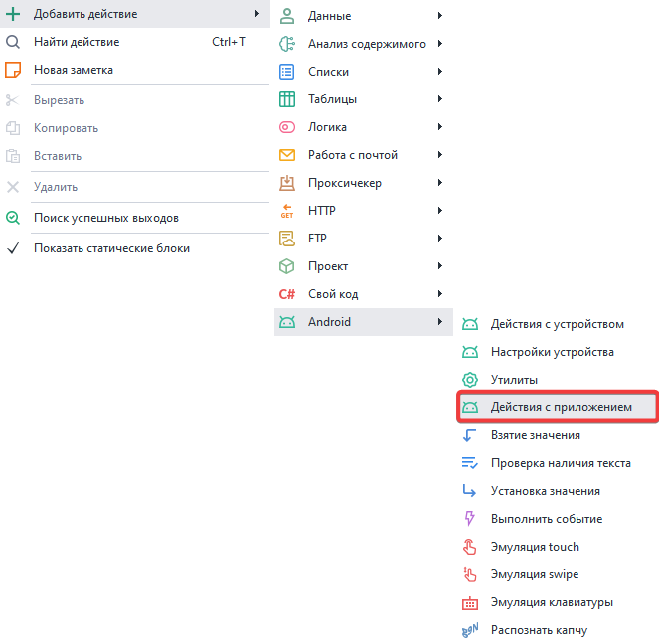Expand the HTTP submenu arrow

click(439, 211)
